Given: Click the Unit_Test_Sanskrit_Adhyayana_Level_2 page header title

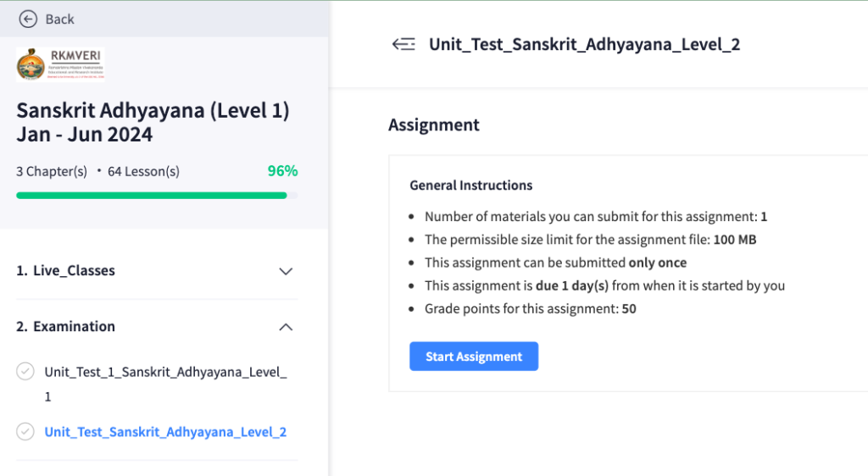Looking at the screenshot, I should coord(585,44).
